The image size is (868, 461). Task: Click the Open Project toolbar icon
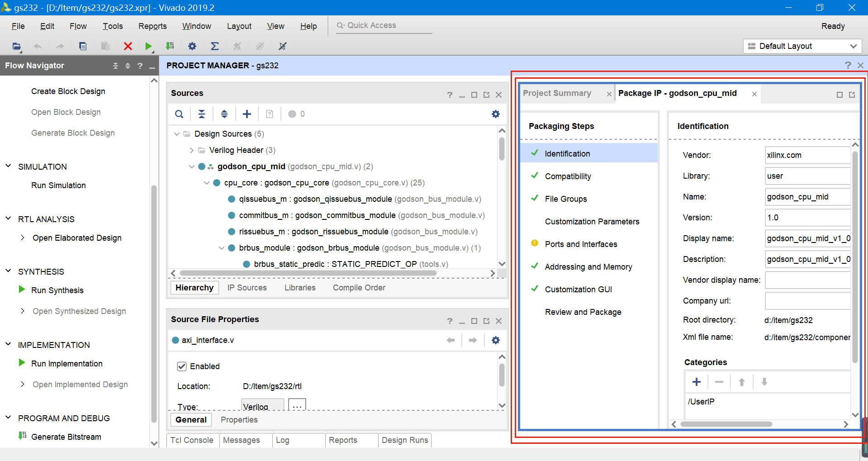tap(17, 46)
